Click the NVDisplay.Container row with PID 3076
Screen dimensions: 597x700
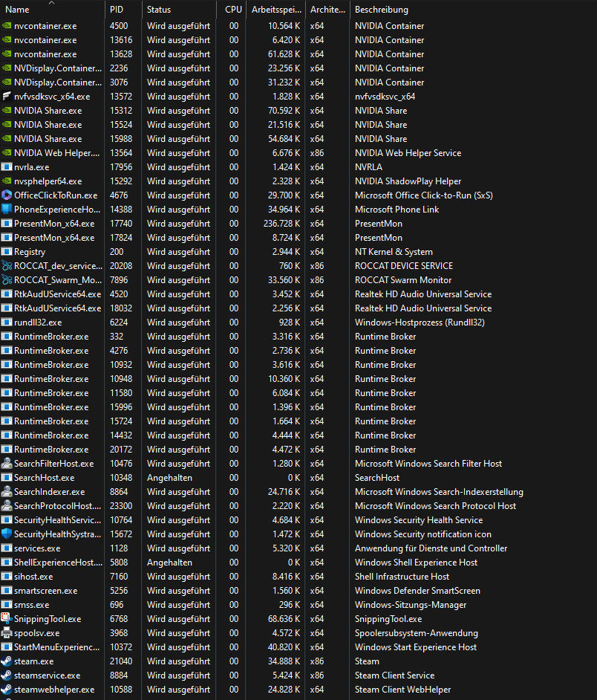point(298,82)
